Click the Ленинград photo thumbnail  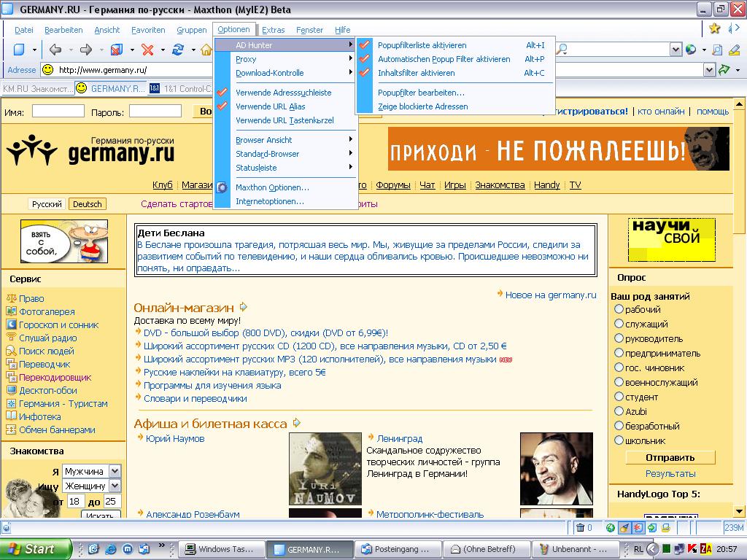(x=557, y=469)
